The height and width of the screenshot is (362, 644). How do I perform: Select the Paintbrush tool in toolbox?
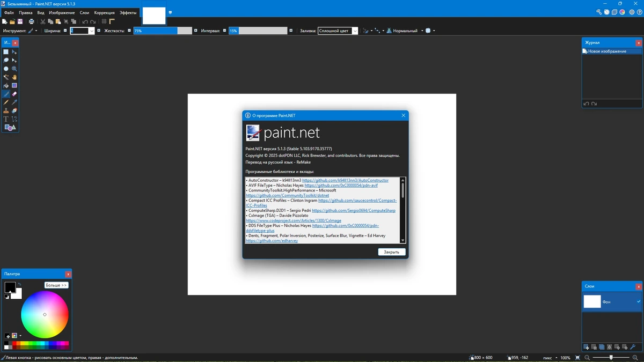coord(6,94)
